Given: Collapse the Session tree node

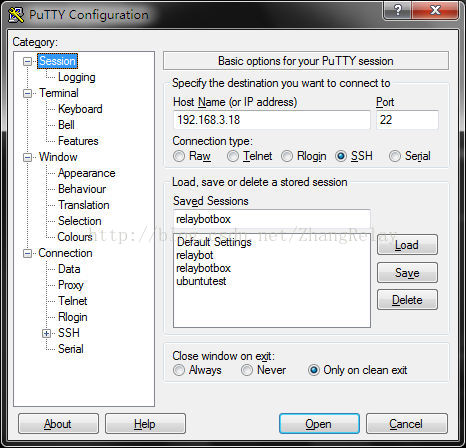Looking at the screenshot, I should click(27, 61).
